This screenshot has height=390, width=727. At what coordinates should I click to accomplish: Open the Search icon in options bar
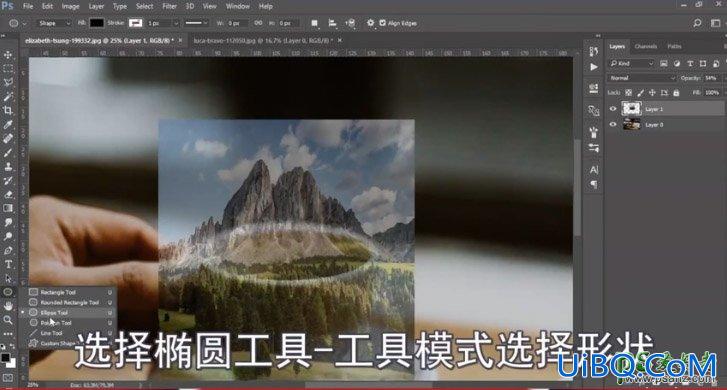697,23
